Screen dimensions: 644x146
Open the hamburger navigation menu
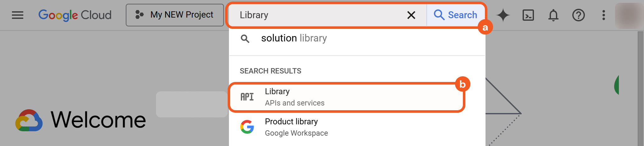coord(18,15)
